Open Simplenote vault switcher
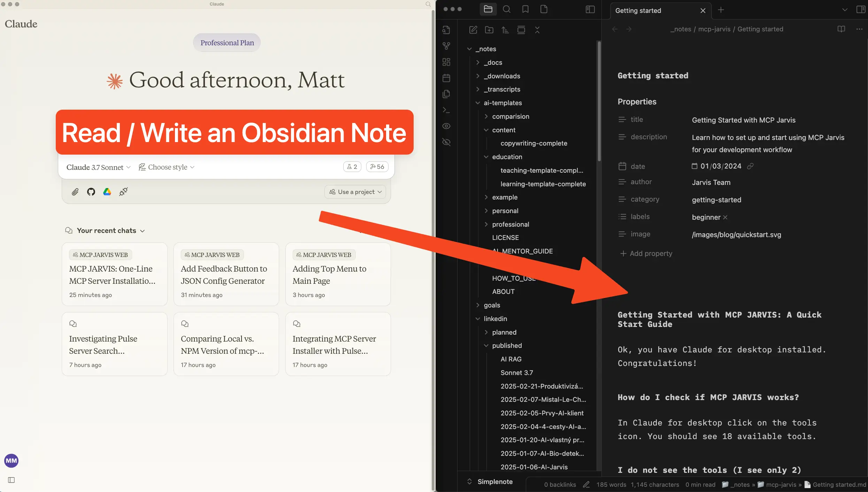Viewport: 868px width, 492px height. tap(491, 482)
